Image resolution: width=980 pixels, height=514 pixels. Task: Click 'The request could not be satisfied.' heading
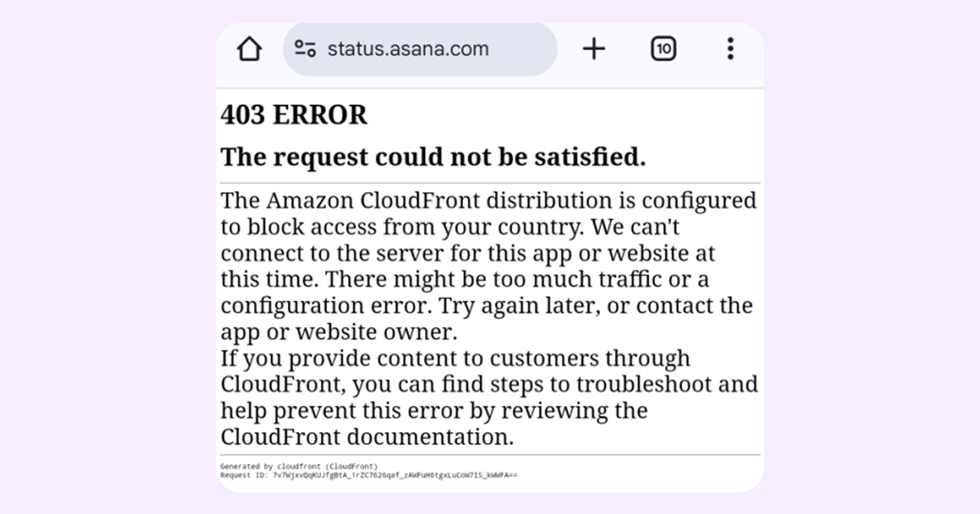tap(433, 157)
